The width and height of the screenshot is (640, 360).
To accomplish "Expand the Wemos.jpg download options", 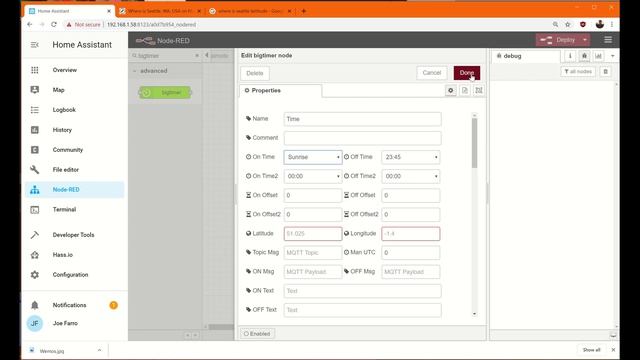I will (x=99, y=351).
